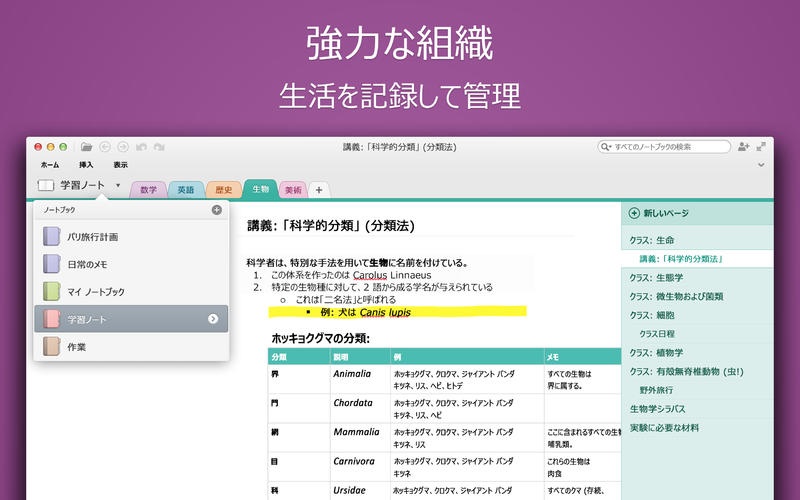
Task: Open the マイ ノートブック notebook
Action: (131, 292)
